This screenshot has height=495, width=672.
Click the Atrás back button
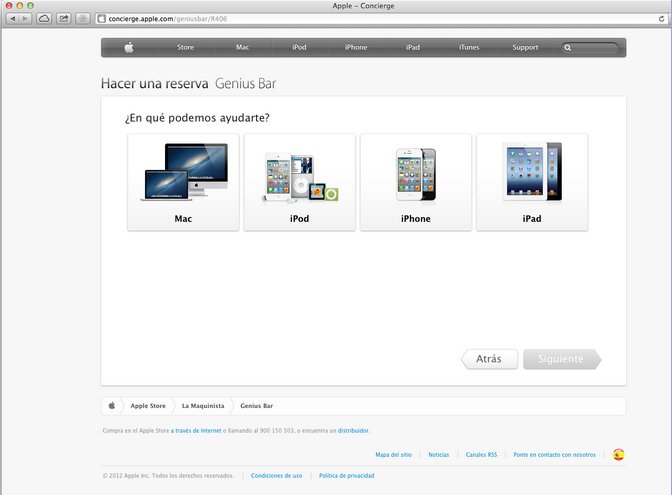(x=489, y=359)
